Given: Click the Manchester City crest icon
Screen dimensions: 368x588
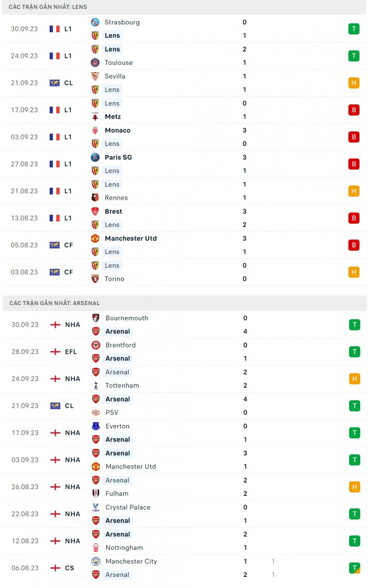Looking at the screenshot, I should pyautogui.click(x=96, y=561).
